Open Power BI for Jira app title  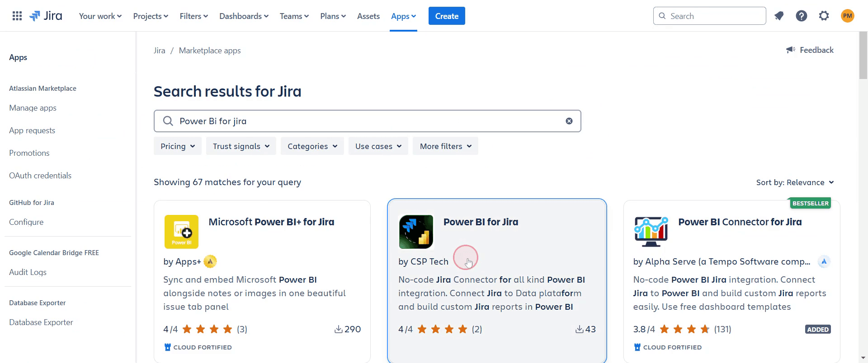(481, 222)
